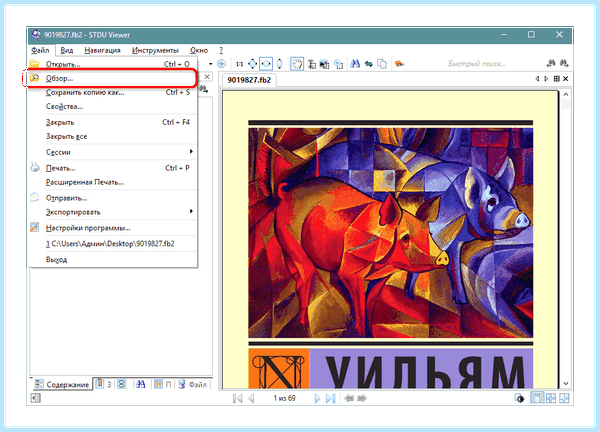The height and width of the screenshot is (432, 600).
Task: Choose Обзор... from the File menu
Action: (113, 78)
